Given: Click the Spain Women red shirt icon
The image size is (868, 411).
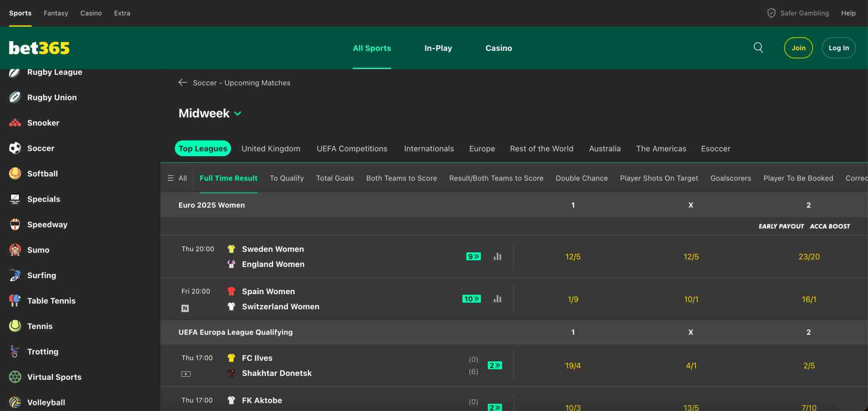Looking at the screenshot, I should coord(231,292).
